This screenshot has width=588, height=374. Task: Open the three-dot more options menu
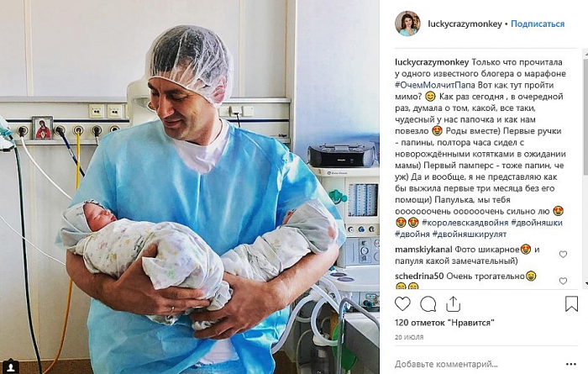click(570, 364)
